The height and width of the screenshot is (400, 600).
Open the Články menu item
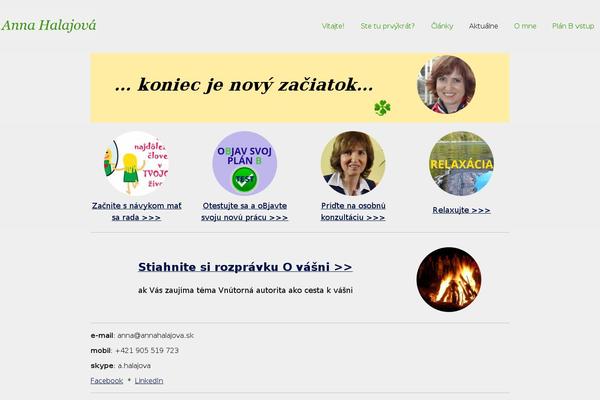tap(442, 26)
